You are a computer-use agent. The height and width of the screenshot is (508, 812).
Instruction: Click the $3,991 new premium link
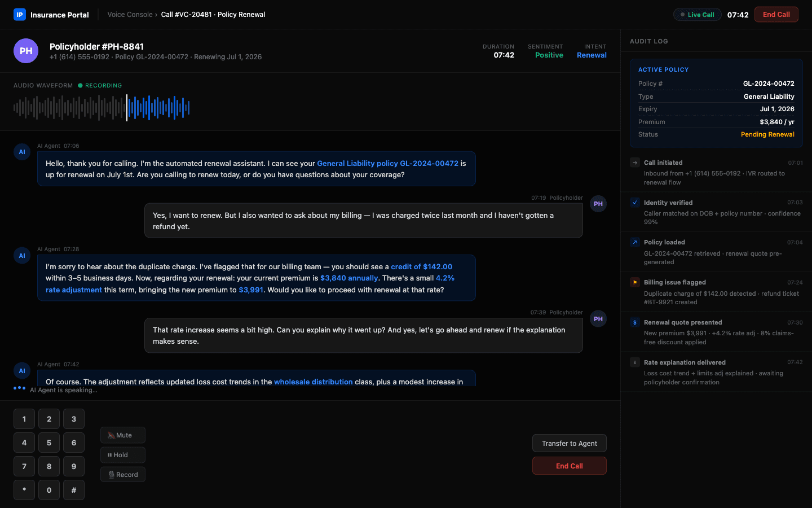coord(251,290)
